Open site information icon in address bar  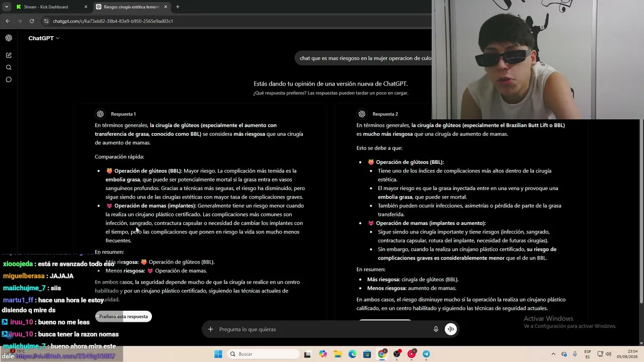(x=46, y=21)
